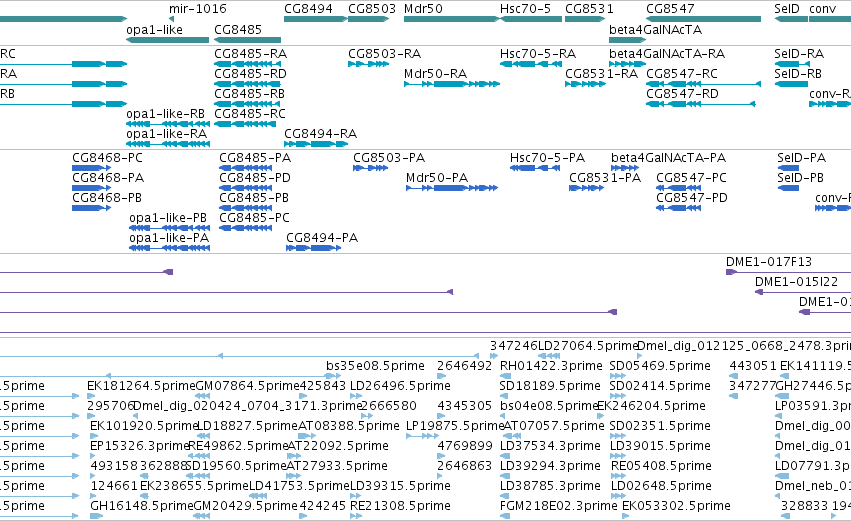Select the CG8547-PD protein

click(678, 208)
